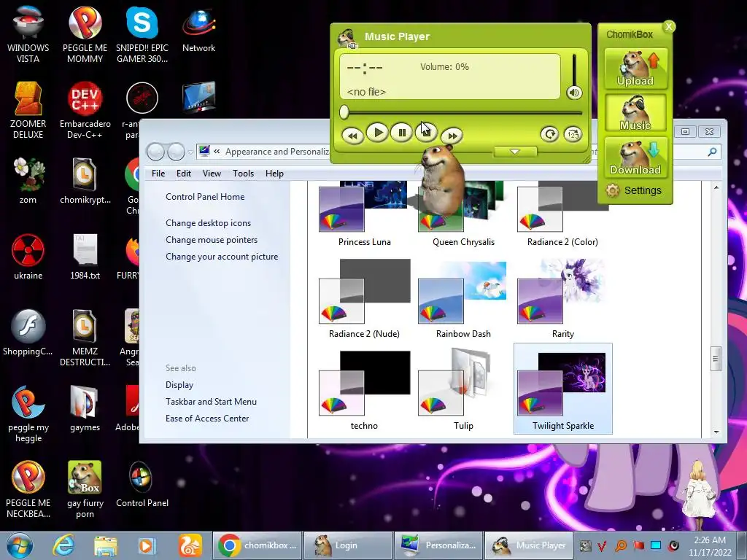The width and height of the screenshot is (747, 560).
Task: Toggle shuffle order in Music Player
Action: pyautogui.click(x=573, y=134)
